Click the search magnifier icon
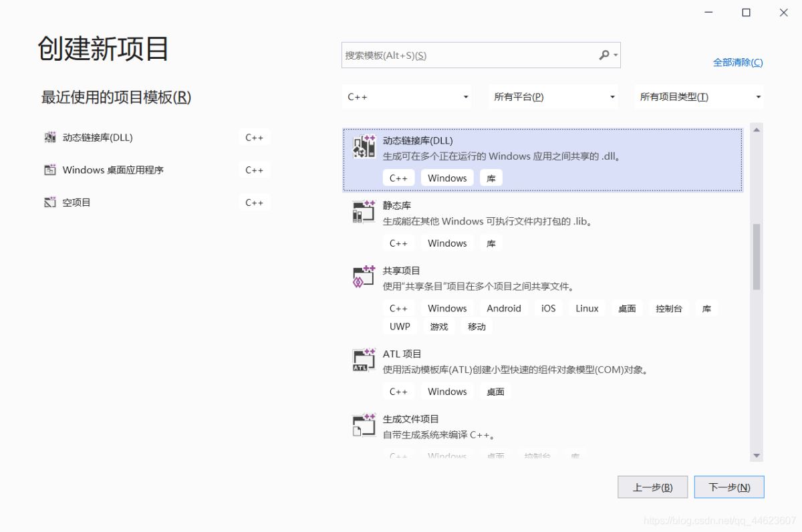The width and height of the screenshot is (802, 532). coord(604,55)
